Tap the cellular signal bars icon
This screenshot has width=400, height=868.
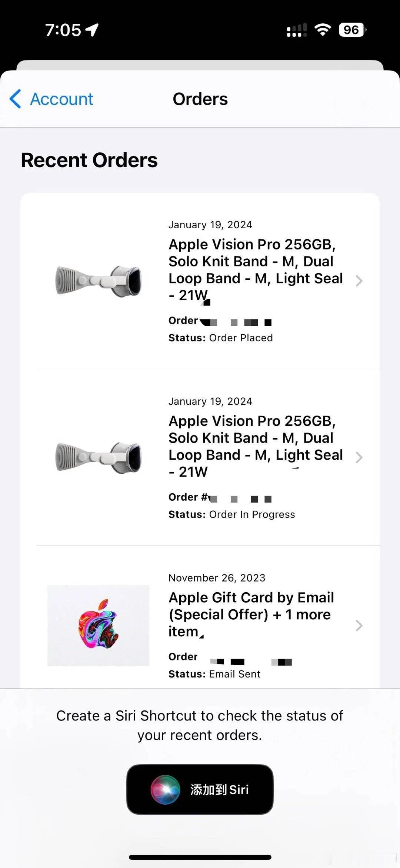297,30
